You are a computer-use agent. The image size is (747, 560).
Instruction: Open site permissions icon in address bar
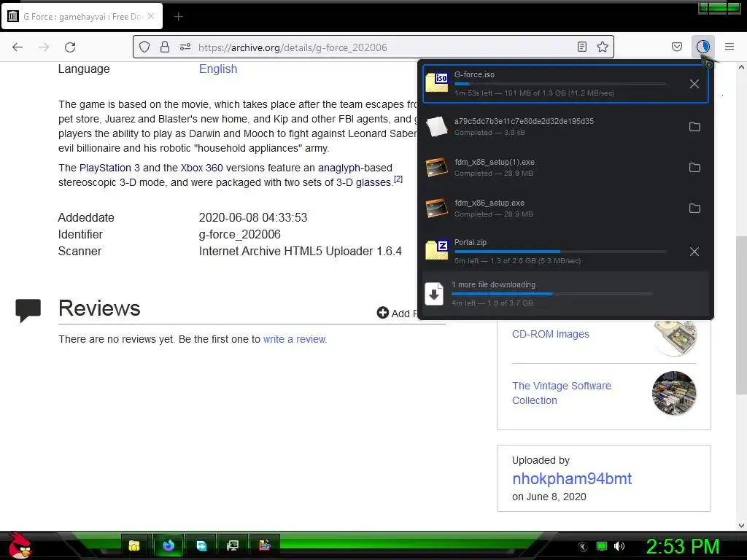185,47
